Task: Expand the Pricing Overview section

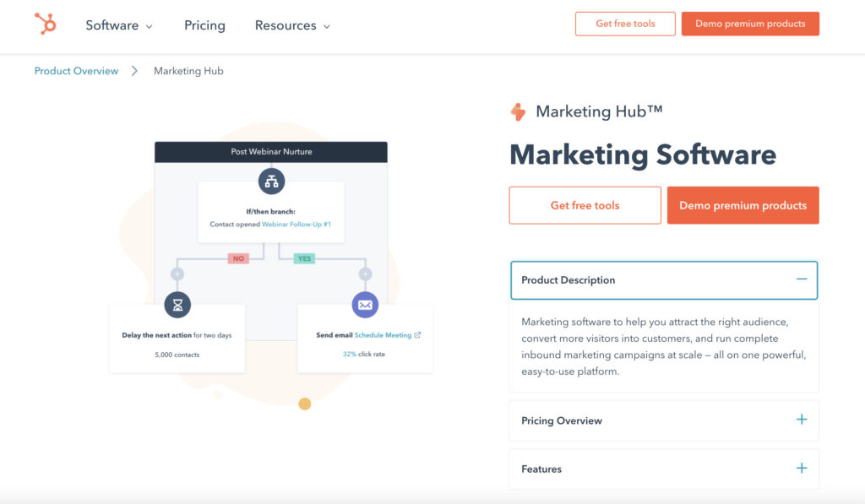Action: point(664,420)
